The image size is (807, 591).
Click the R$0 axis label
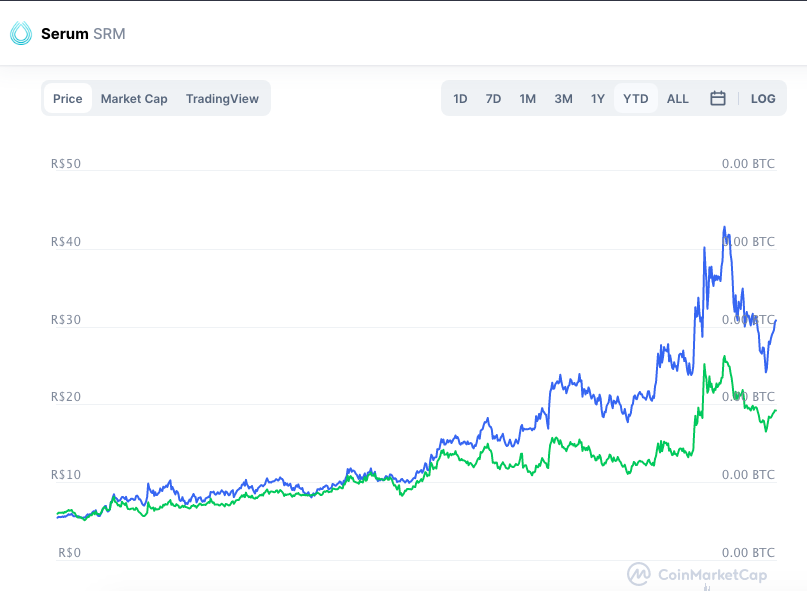click(69, 552)
